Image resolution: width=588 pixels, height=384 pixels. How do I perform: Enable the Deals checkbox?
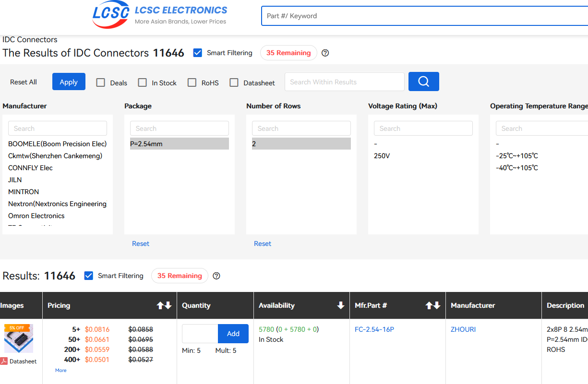tap(100, 82)
